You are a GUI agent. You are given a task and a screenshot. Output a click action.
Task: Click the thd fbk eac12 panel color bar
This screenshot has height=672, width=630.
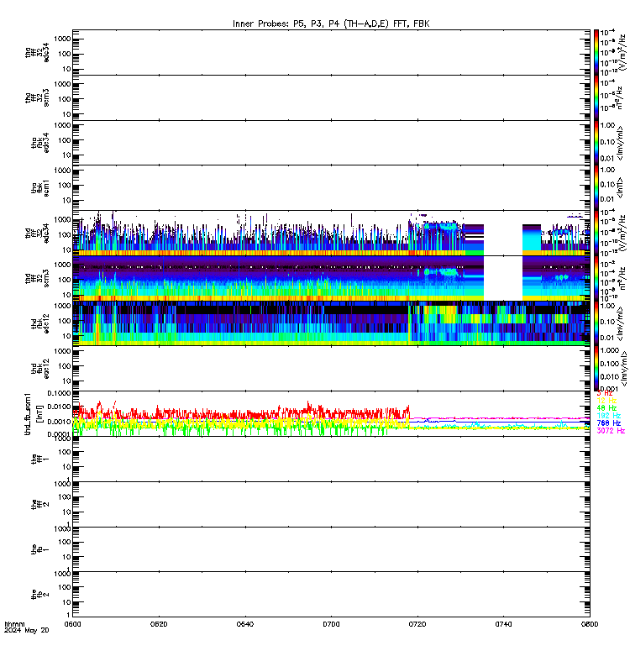tap(596, 368)
